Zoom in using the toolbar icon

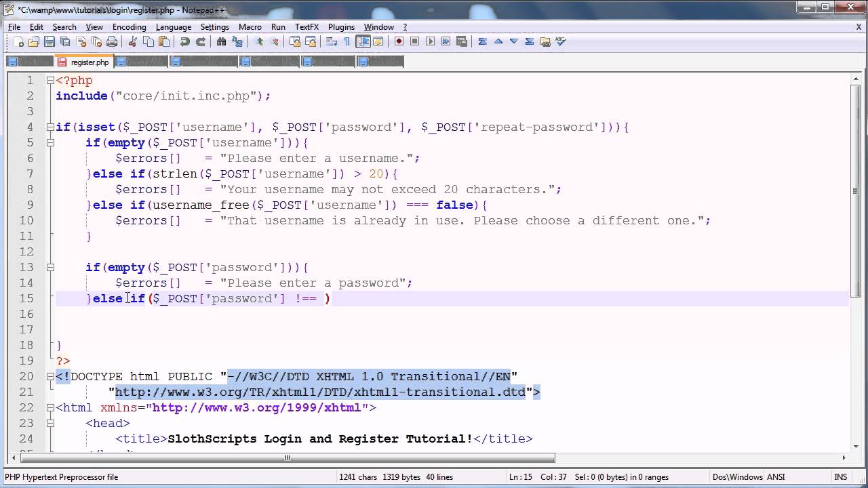[258, 41]
